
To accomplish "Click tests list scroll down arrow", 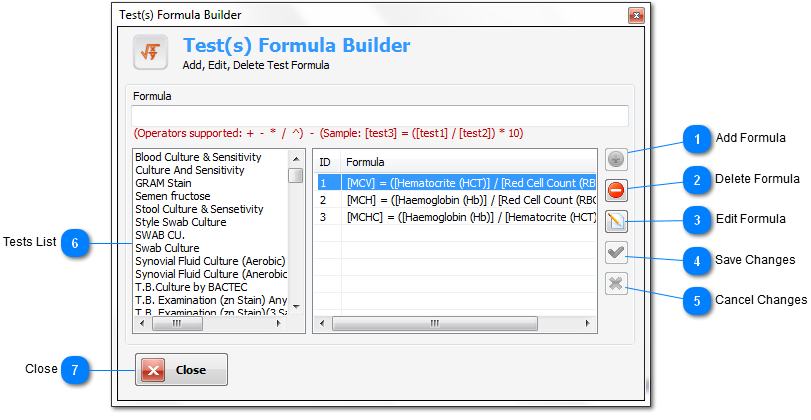I will coord(296,307).
